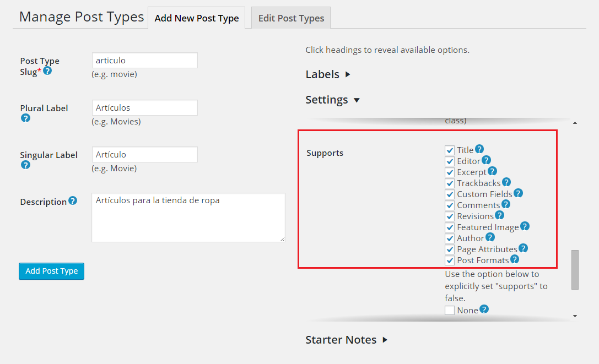Click the settings panel scrollbar thumb
This screenshot has width=599, height=364.
pos(575,270)
